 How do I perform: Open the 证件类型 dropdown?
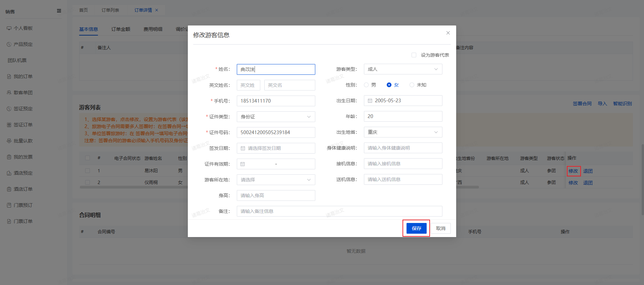pos(276,117)
